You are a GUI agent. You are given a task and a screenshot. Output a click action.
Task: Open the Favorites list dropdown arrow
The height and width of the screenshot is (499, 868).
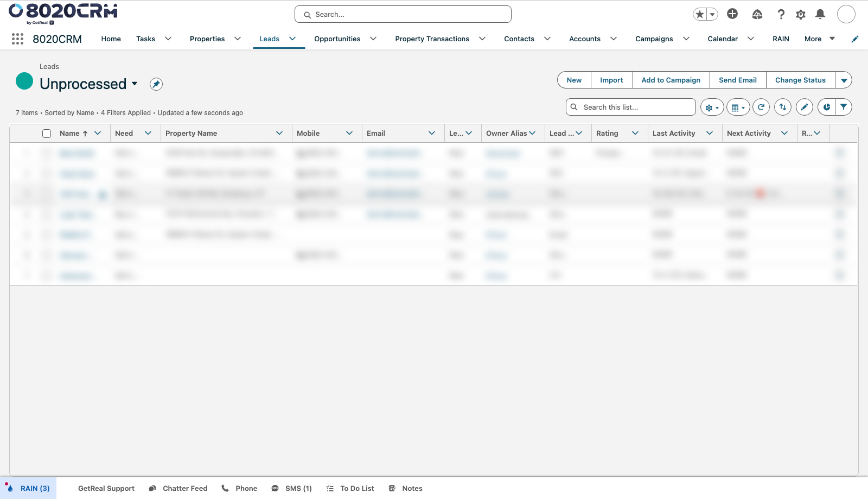713,14
